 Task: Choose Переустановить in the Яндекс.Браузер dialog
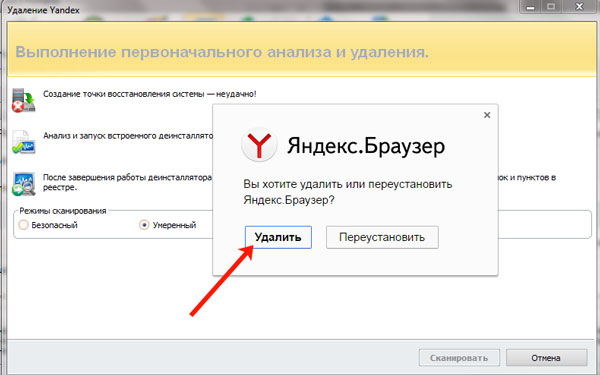coord(382,237)
